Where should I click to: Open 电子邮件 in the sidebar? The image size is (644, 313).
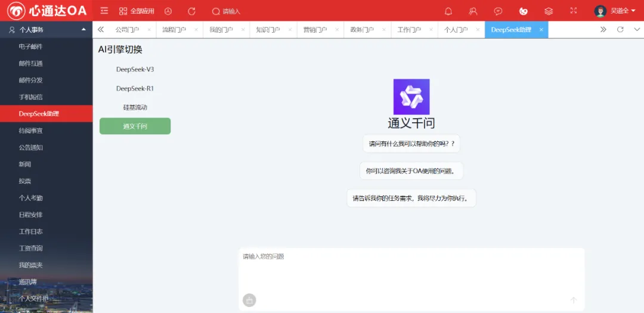30,47
